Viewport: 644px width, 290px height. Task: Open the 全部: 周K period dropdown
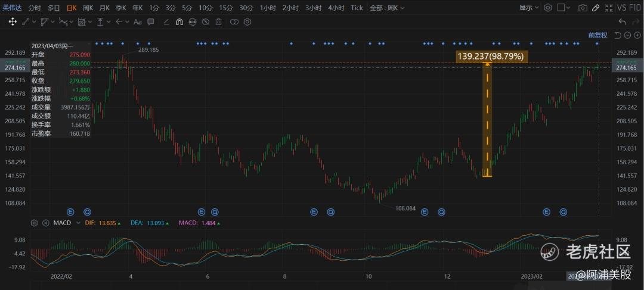tap(386, 8)
